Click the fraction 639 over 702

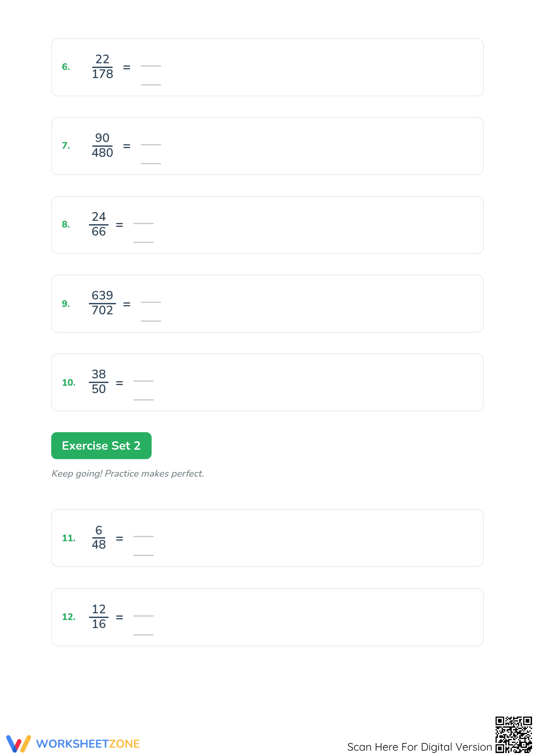click(102, 303)
